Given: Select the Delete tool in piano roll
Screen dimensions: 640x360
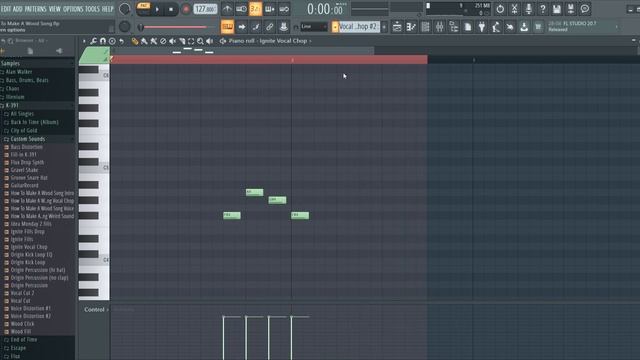Looking at the screenshot, I should [163, 41].
